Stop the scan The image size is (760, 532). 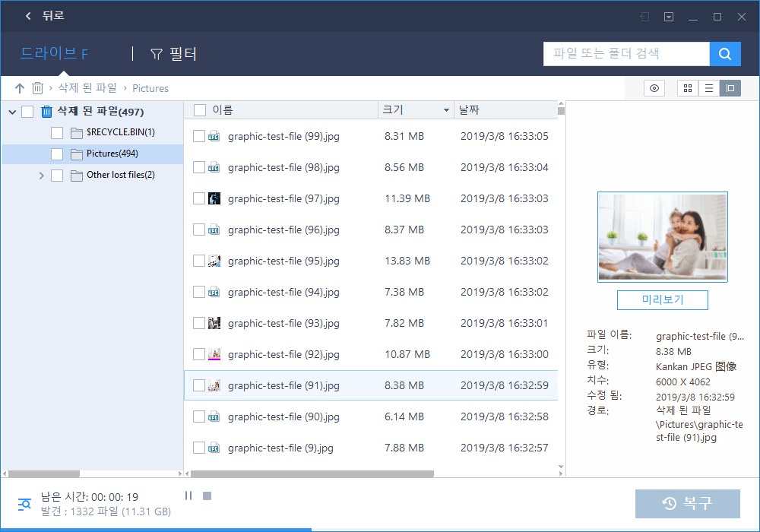coord(207,496)
